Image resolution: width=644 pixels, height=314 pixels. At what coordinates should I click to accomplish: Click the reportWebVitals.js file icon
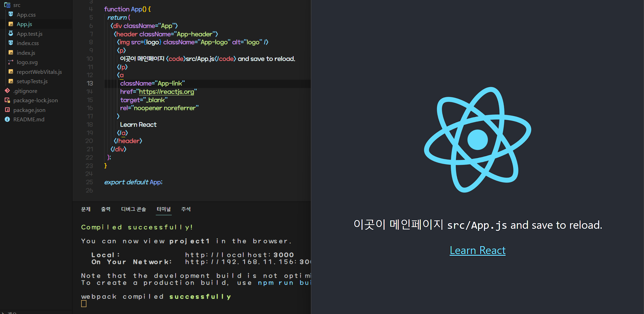coord(11,72)
